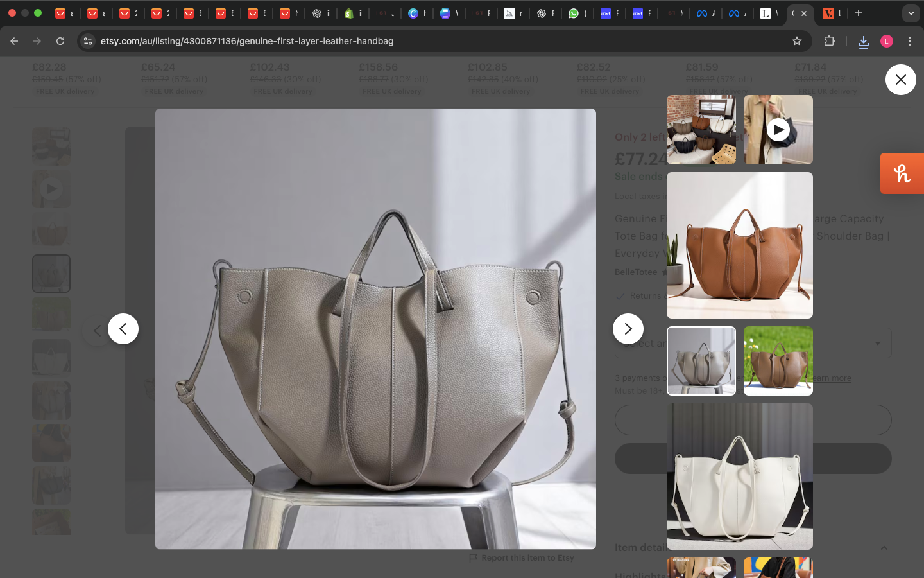Image resolution: width=924 pixels, height=578 pixels.
Task: Play the listing video thumbnail
Action: (778, 130)
